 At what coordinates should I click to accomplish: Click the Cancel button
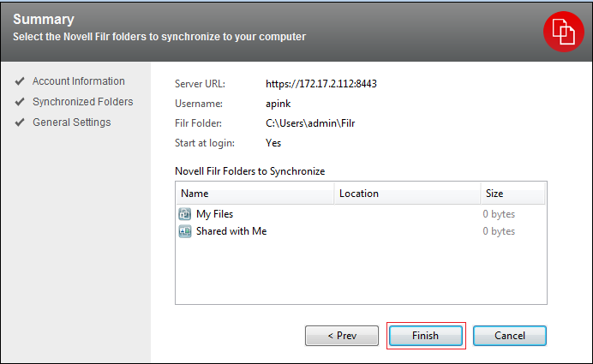(510, 336)
